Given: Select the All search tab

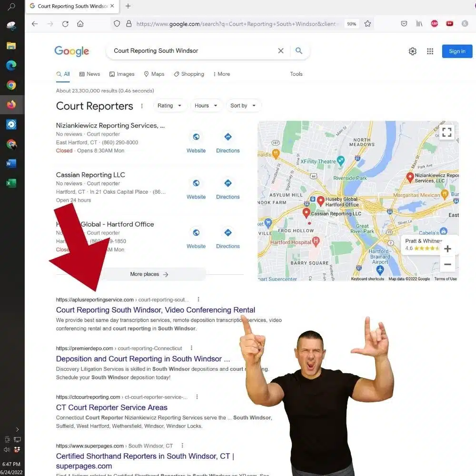Looking at the screenshot, I should [63, 74].
